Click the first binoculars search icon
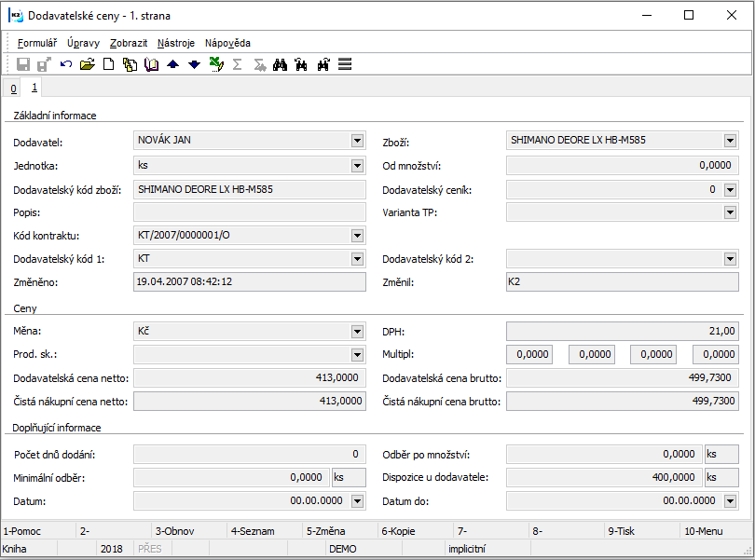 (279, 64)
